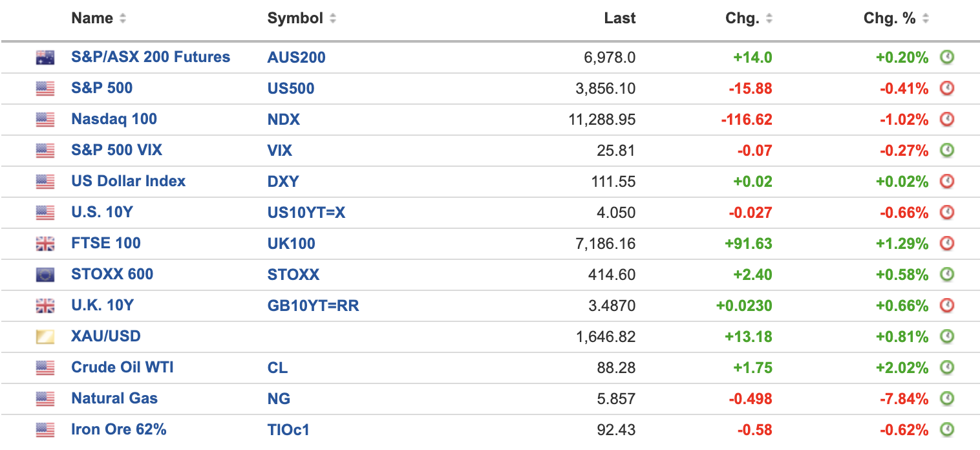Open the S&P 500 link
Screen dimensions: 980x450
(x=101, y=88)
